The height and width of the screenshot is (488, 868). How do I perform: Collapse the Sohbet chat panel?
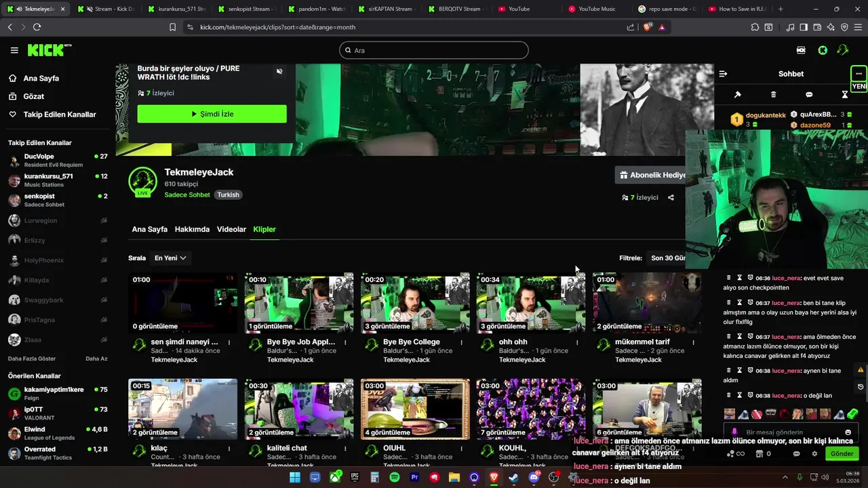point(723,74)
